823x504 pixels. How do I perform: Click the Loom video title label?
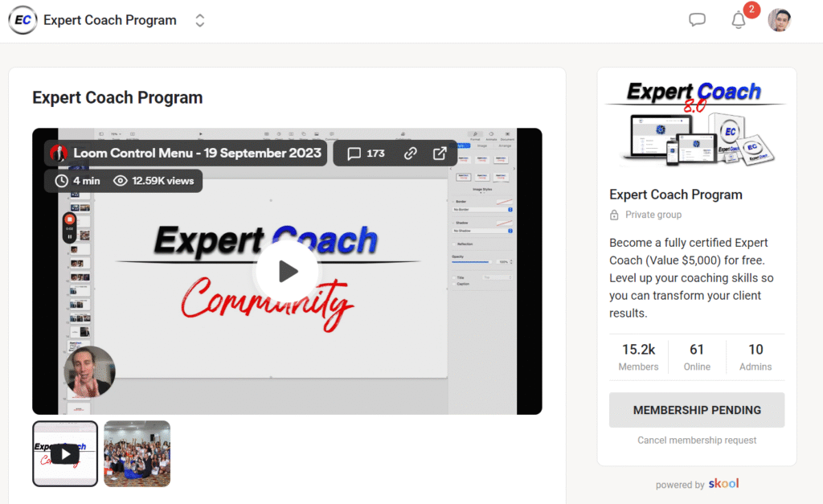(197, 154)
